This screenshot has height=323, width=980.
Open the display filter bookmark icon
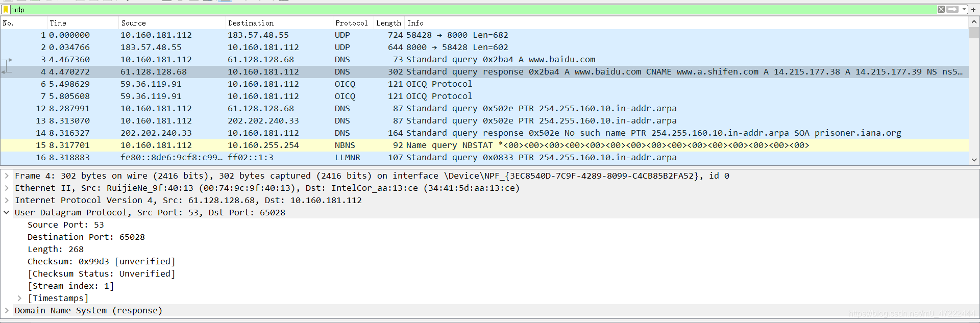6,10
